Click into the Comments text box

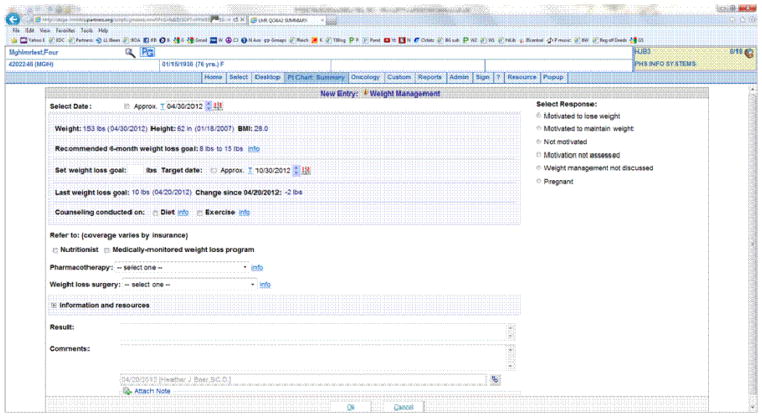[313, 357]
